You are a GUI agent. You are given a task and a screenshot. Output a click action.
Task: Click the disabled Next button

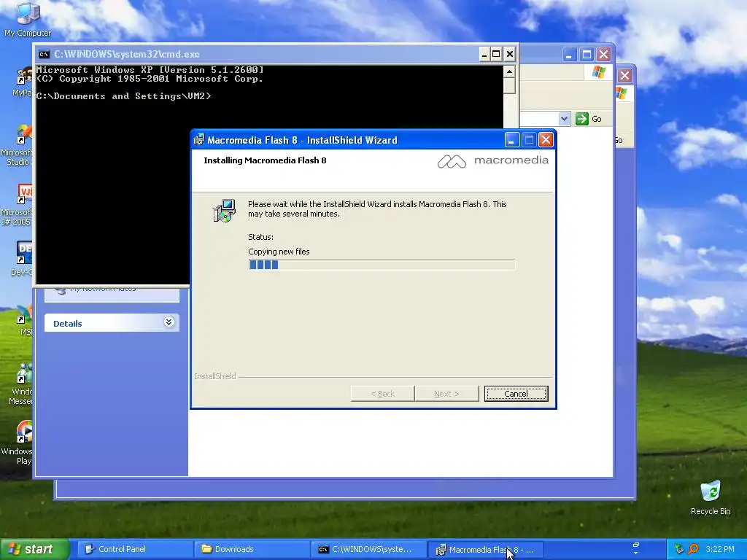446,394
